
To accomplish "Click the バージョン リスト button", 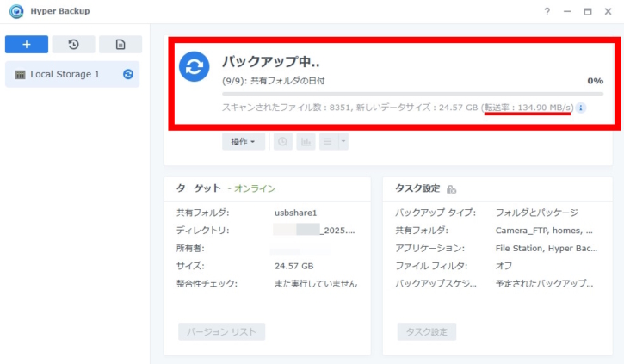I will (x=221, y=332).
